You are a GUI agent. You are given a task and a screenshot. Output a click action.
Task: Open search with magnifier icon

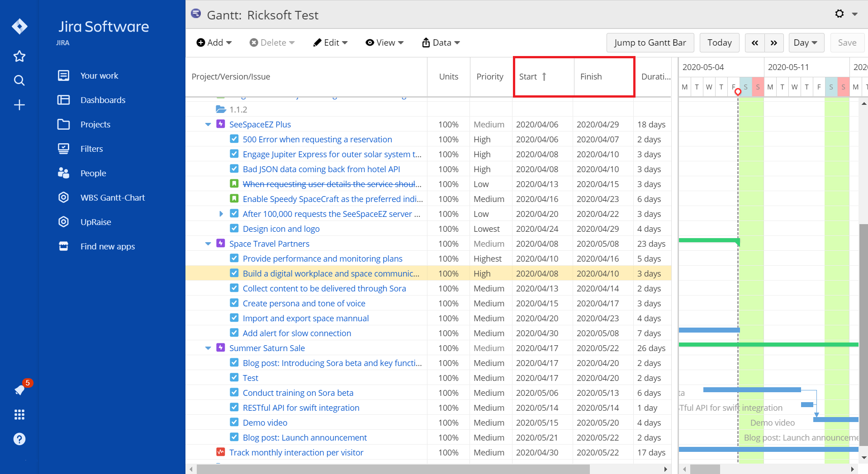[19, 80]
